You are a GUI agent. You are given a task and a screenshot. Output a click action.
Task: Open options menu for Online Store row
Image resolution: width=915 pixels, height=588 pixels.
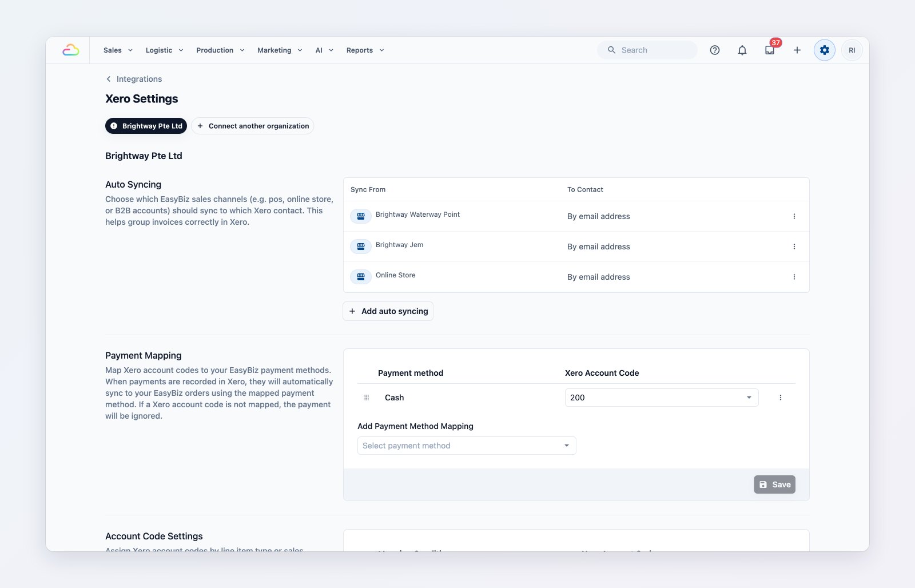pyautogui.click(x=794, y=277)
